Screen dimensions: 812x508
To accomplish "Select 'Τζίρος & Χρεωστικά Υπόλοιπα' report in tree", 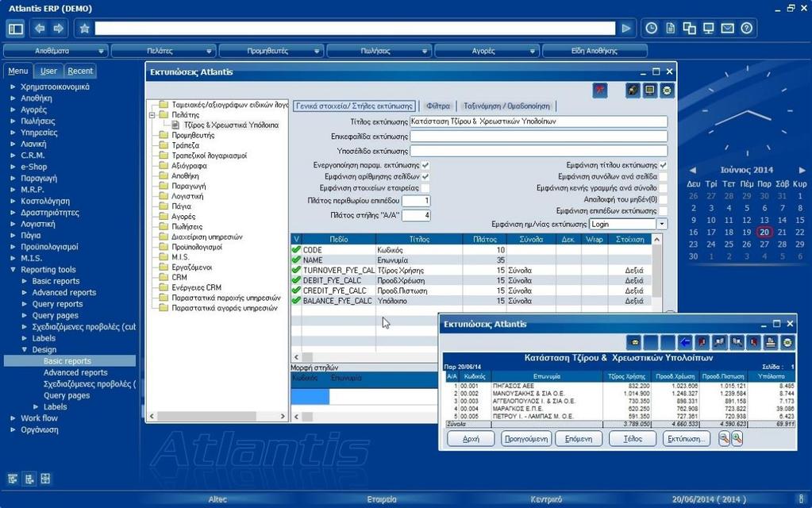I will pyautogui.click(x=231, y=125).
